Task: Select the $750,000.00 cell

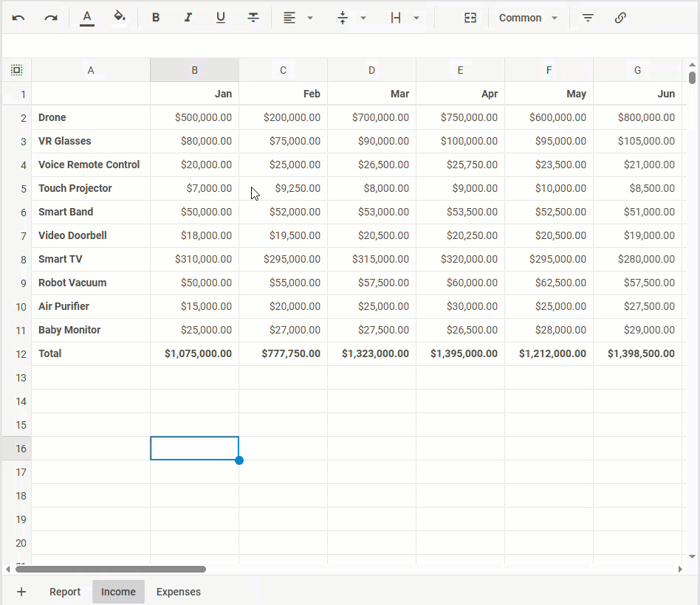Action: (460, 117)
